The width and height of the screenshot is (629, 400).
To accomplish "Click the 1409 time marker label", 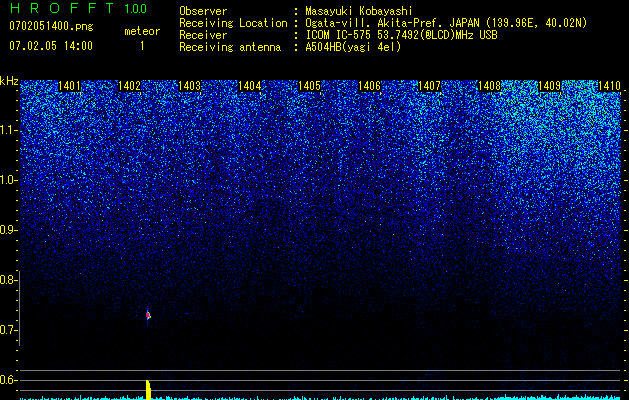I will pos(549,86).
